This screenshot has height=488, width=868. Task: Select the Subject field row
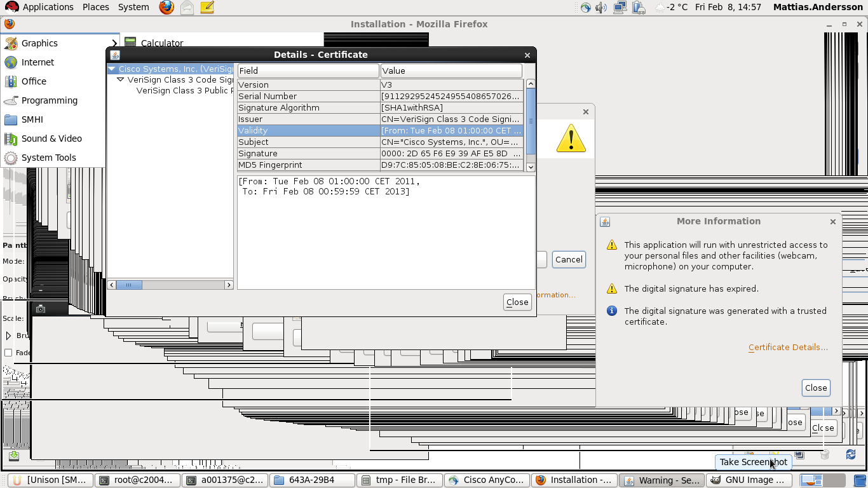pyautogui.click(x=380, y=142)
